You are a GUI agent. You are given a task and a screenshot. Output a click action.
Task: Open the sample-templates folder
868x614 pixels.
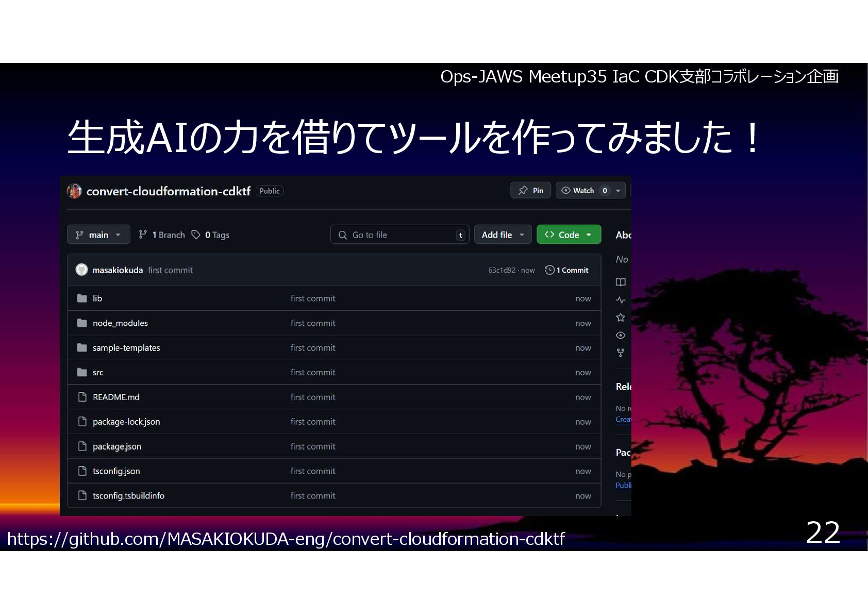126,348
